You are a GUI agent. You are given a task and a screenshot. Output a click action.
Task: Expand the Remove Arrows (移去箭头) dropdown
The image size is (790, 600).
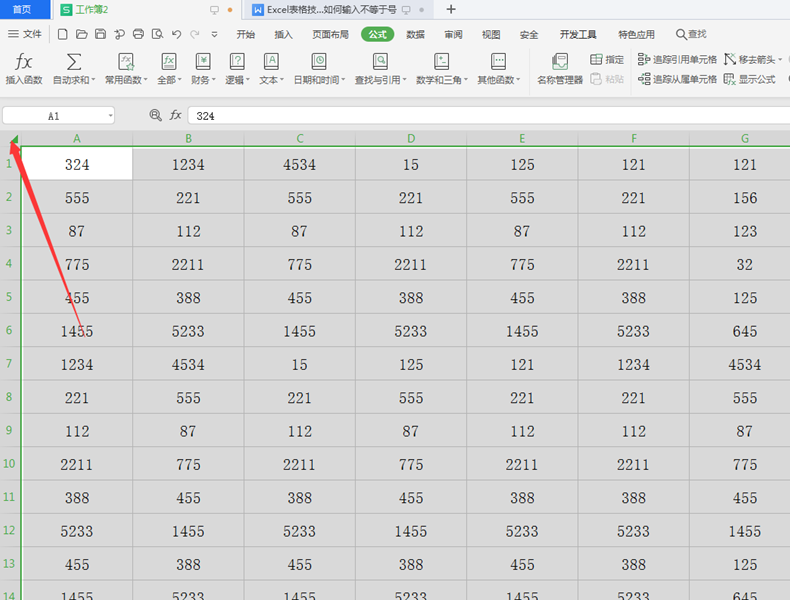(x=780, y=59)
